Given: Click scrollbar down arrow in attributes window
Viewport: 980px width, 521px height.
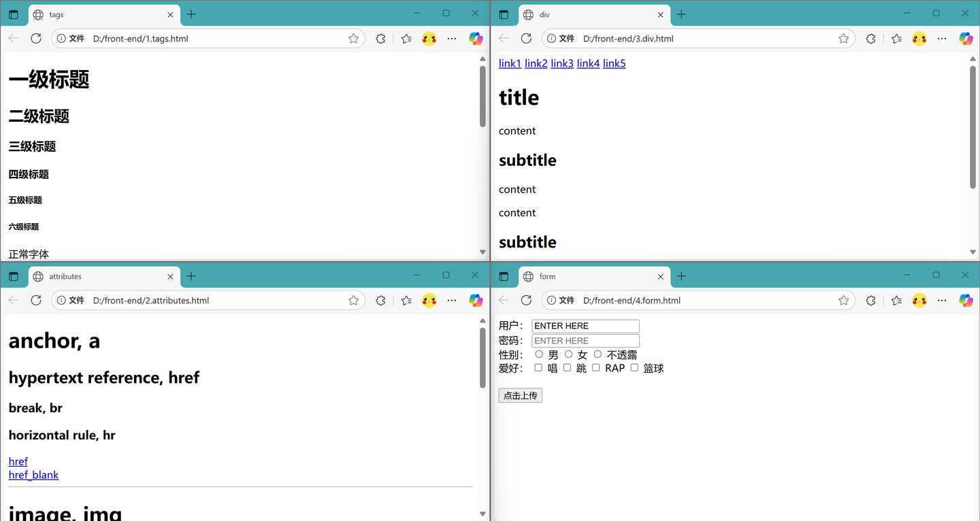Looking at the screenshot, I should (483, 514).
